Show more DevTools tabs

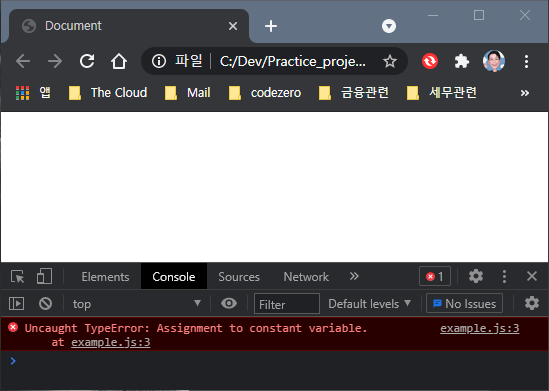(354, 276)
